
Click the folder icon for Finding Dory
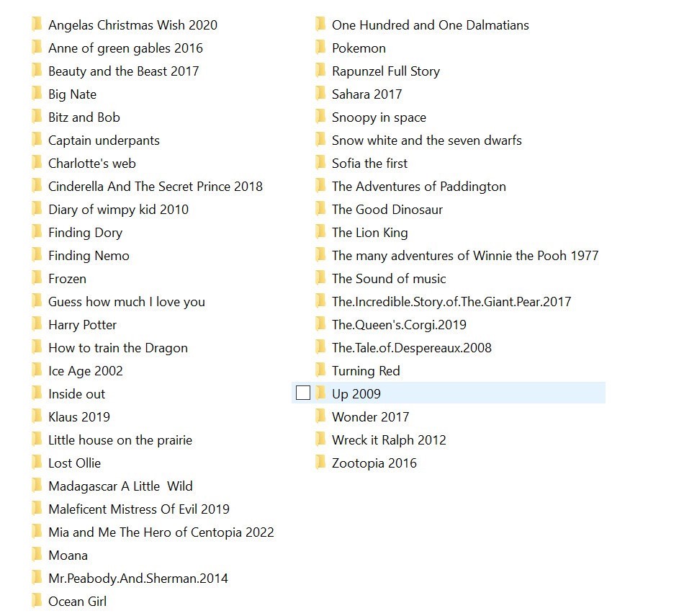pyautogui.click(x=37, y=232)
